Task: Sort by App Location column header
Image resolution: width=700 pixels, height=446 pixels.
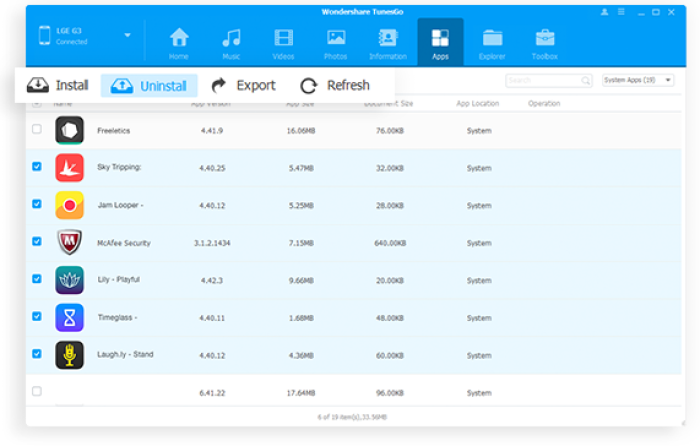Action: point(478,104)
